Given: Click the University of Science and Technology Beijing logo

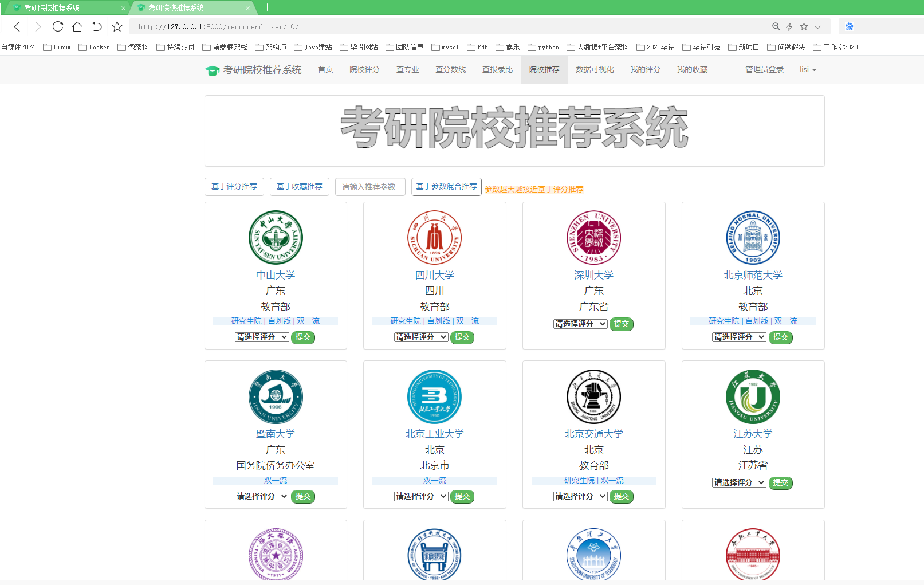Looking at the screenshot, I should tap(435, 554).
